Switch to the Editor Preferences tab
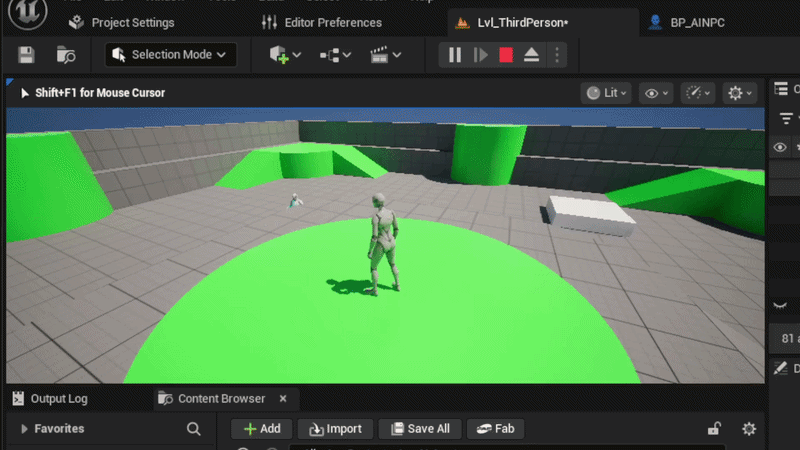The width and height of the screenshot is (800, 450). pyautogui.click(x=321, y=22)
